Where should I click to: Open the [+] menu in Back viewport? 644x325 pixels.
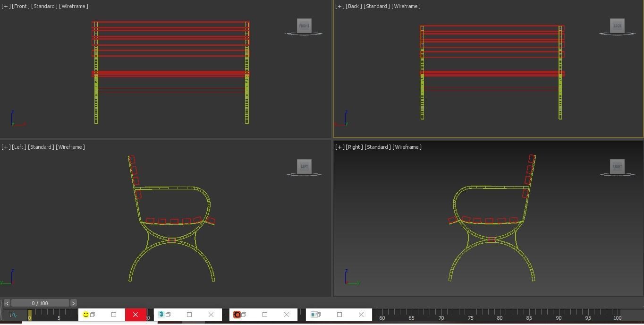[x=340, y=6]
